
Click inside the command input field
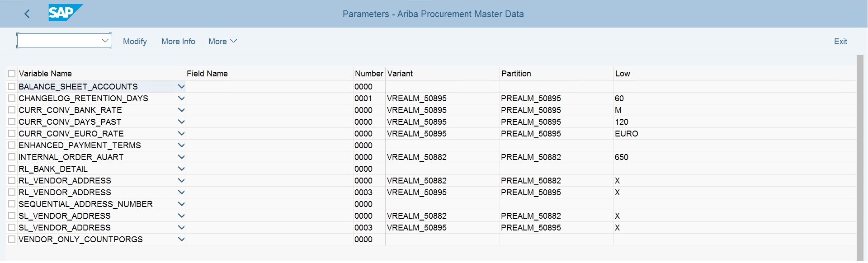coord(59,40)
